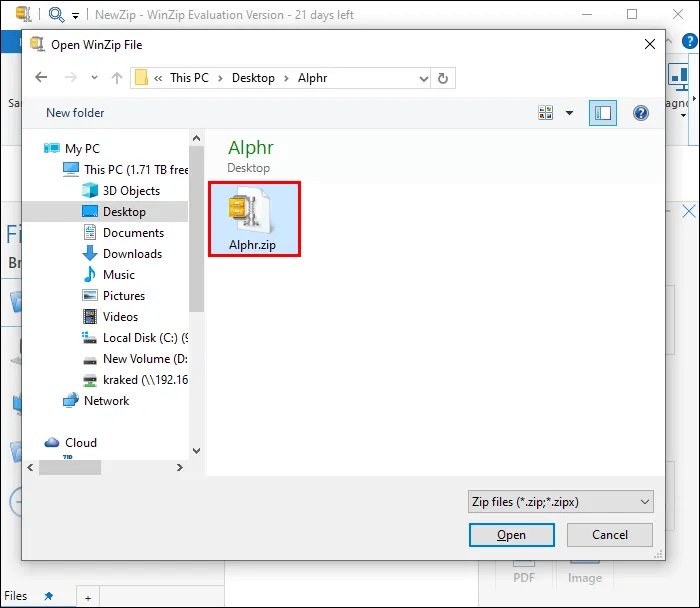Select the kraked network drive
The width and height of the screenshot is (700, 608).
[x=145, y=379]
